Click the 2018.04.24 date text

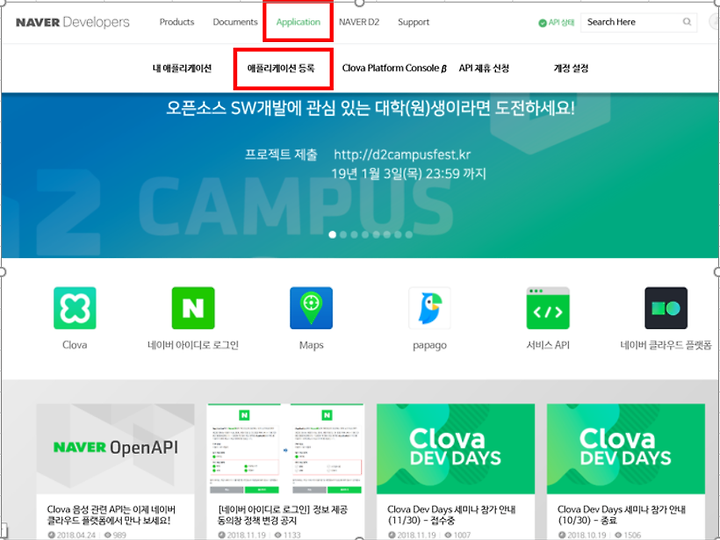pos(76,535)
